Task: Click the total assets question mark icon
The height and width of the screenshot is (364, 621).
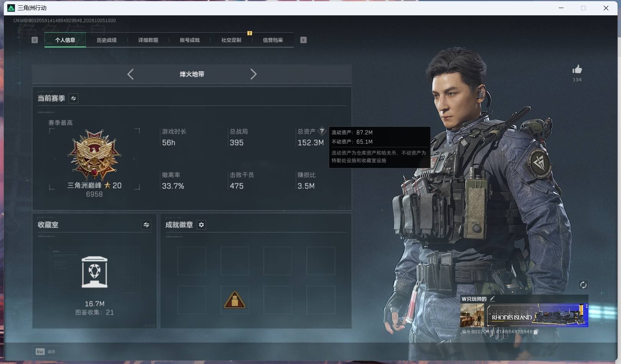Action: point(322,131)
